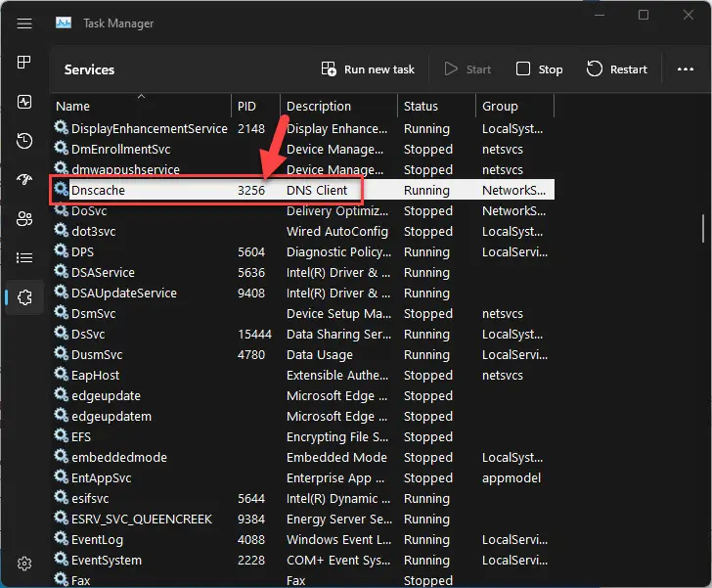This screenshot has height=588, width=712.
Task: Select the EventLog service
Action: point(302,539)
